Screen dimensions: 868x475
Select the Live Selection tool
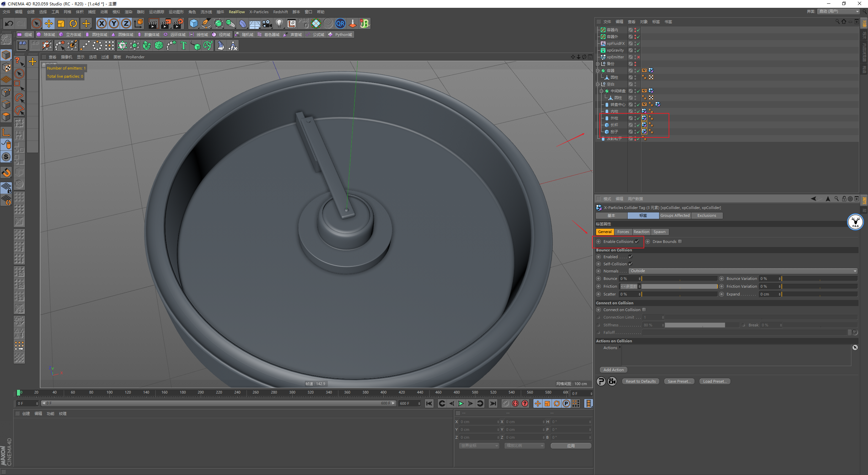tap(36, 23)
